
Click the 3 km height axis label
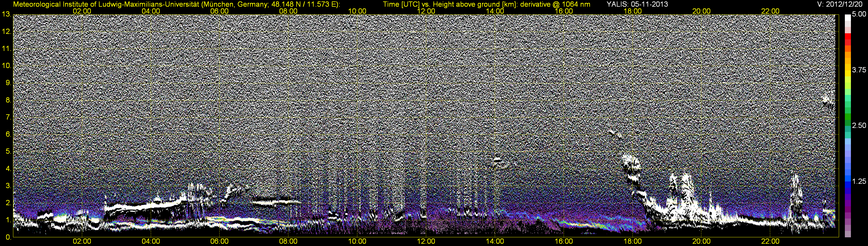tap(8, 186)
